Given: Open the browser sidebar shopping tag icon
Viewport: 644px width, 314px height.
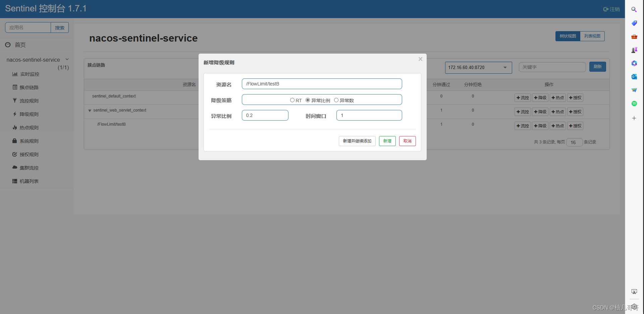Looking at the screenshot, I should (634, 23).
